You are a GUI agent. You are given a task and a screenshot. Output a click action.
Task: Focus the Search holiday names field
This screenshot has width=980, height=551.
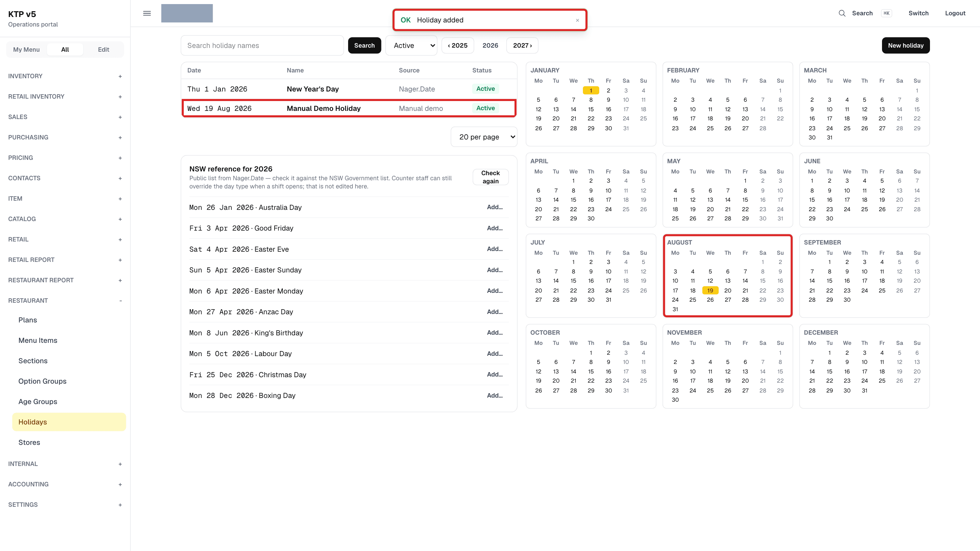tap(262, 46)
